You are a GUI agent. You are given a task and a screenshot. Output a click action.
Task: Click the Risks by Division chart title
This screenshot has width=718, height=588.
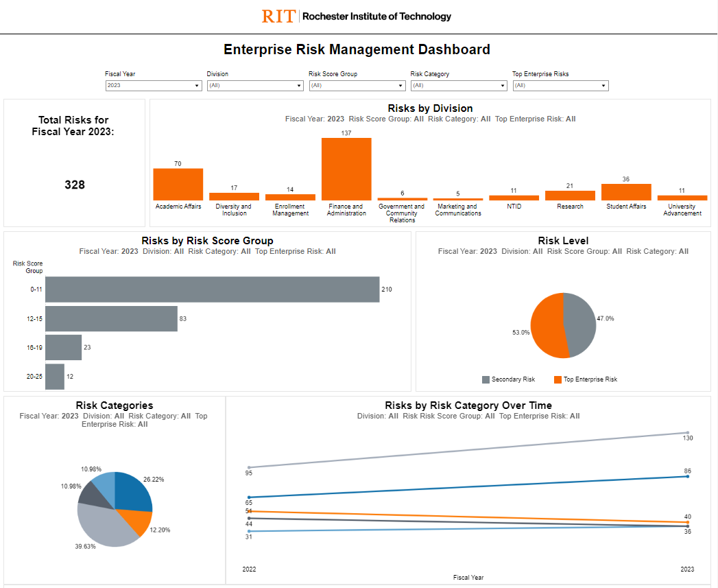[x=430, y=108]
